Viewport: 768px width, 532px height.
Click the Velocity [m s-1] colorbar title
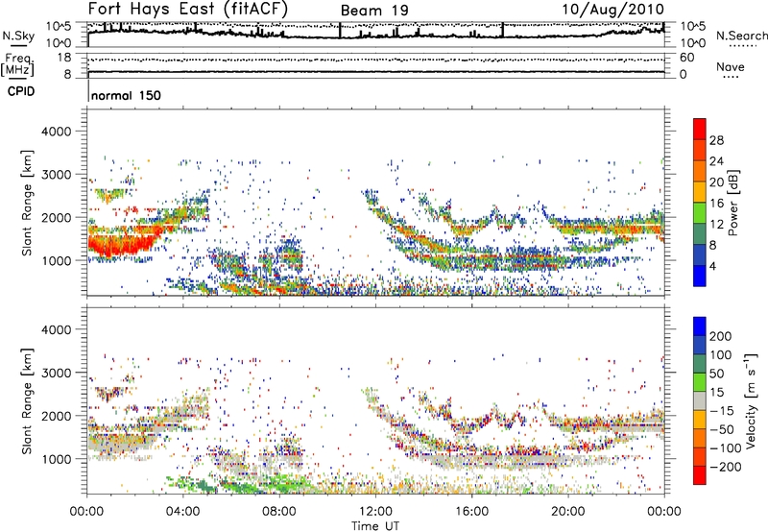point(751,400)
